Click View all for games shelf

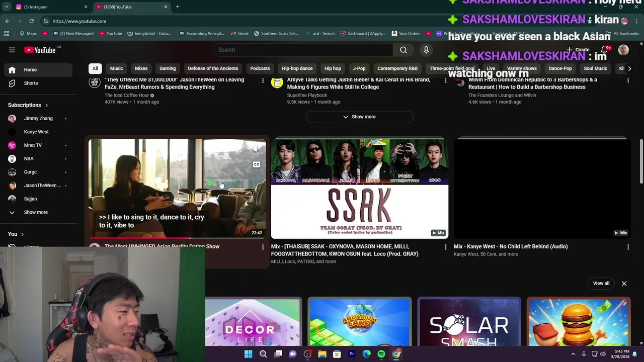(x=601, y=284)
